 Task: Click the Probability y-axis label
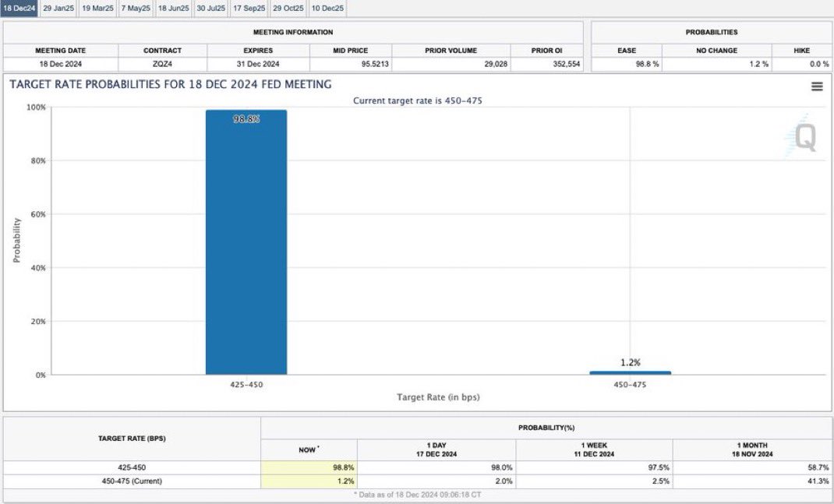(16, 240)
